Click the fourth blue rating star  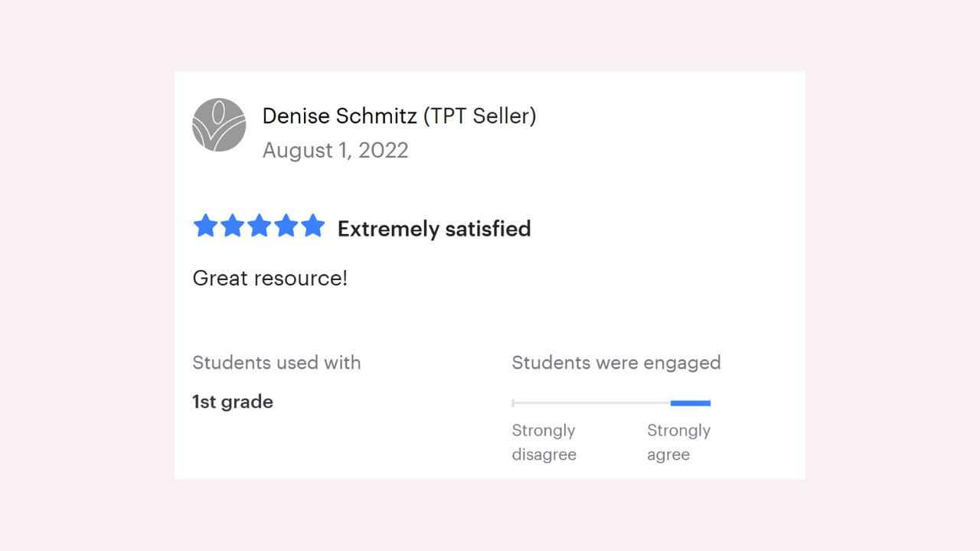tap(286, 227)
